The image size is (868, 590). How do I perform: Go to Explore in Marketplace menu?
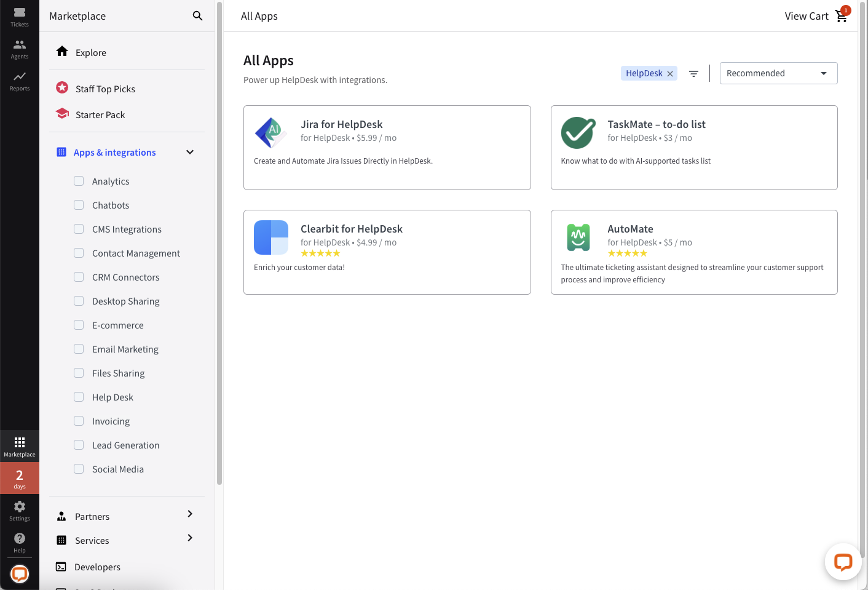tap(91, 53)
